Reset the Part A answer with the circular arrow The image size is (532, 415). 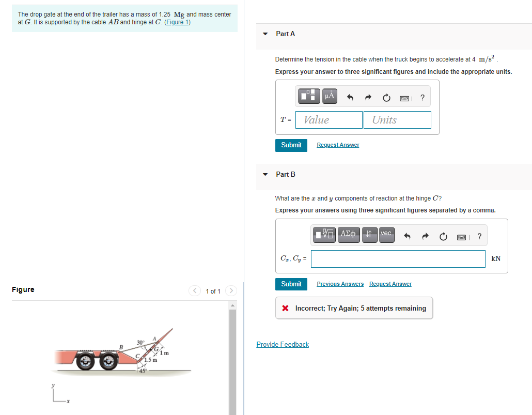(x=386, y=98)
